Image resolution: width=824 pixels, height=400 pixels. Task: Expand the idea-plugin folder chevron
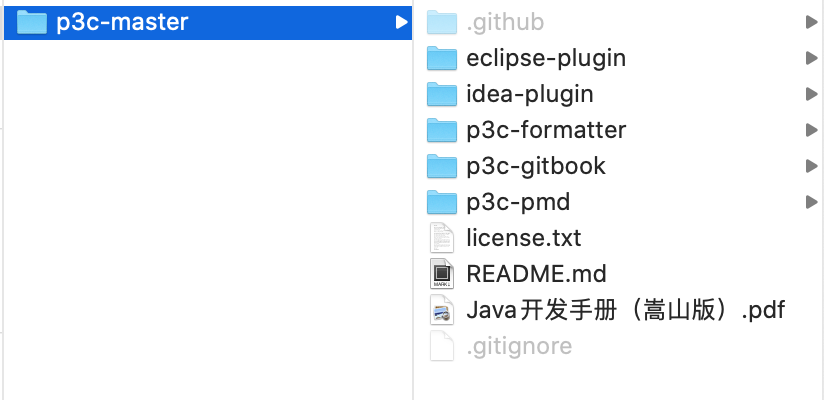(x=811, y=94)
